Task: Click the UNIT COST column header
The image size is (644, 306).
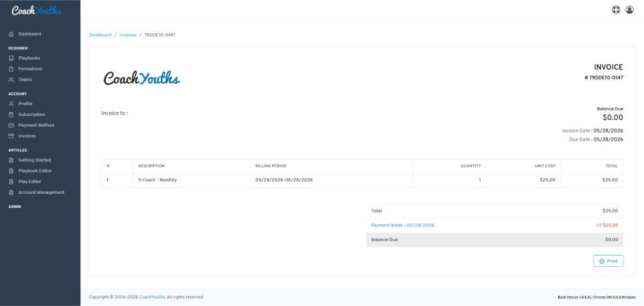Action: click(x=545, y=166)
